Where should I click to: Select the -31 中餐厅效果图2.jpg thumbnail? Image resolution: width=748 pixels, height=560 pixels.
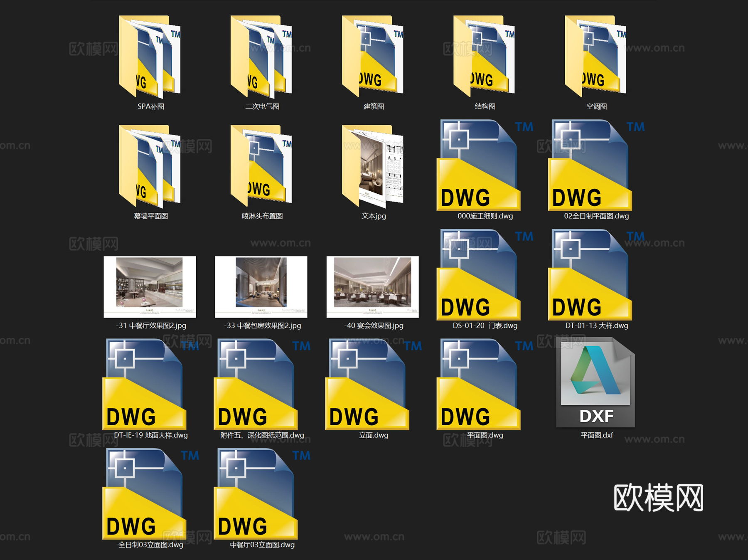[x=150, y=287]
